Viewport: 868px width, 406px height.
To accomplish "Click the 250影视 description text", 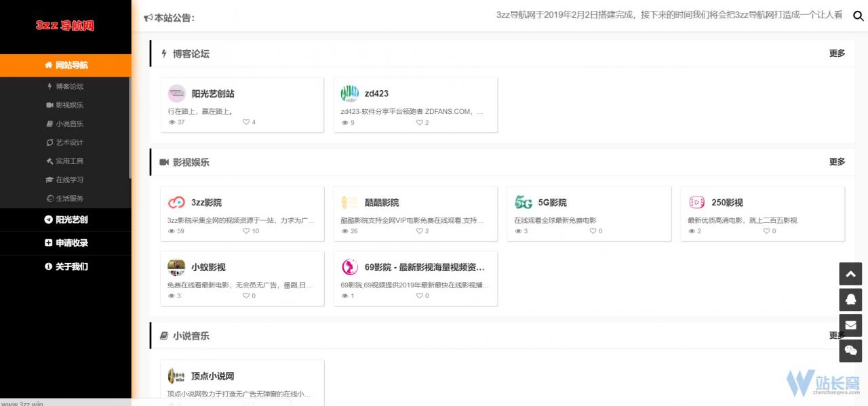I will click(743, 220).
